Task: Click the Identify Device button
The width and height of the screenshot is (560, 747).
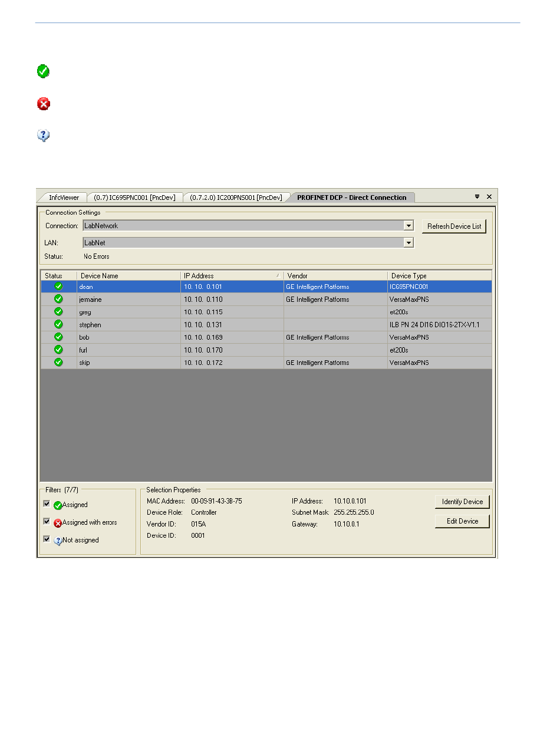Action: tap(462, 502)
